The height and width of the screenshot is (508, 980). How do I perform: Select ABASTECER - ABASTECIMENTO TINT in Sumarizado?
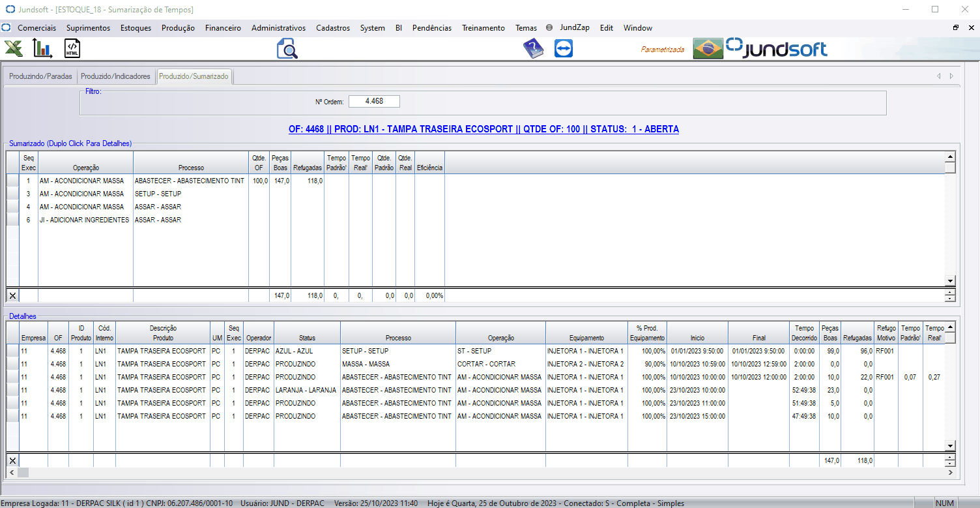(x=190, y=181)
